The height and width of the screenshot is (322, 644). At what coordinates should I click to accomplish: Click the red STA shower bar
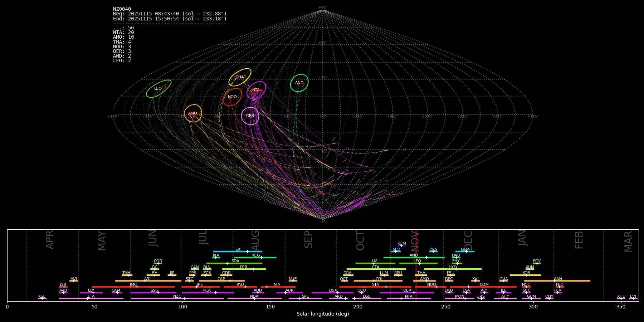(x=375, y=287)
